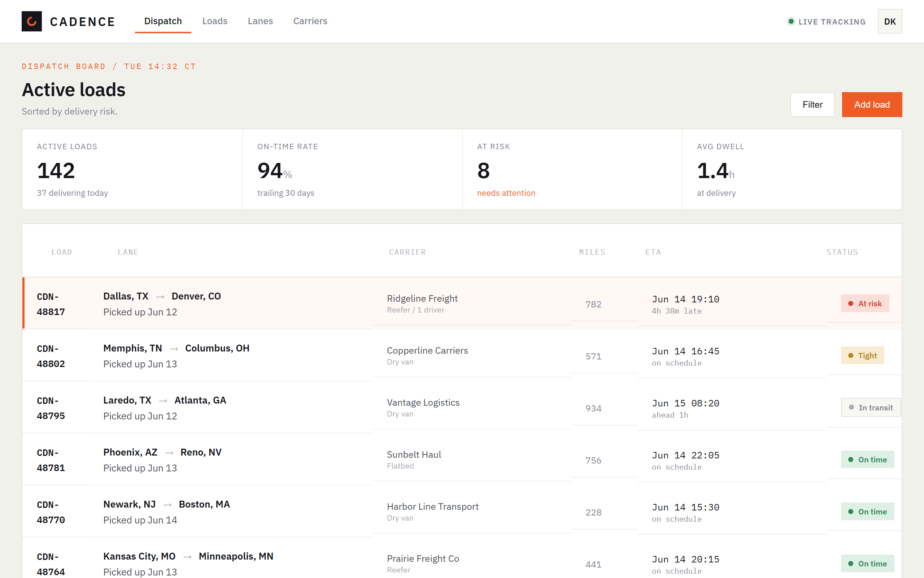This screenshot has width=924, height=578.
Task: Click the Harbor Line Transport carrier name
Action: (433, 506)
